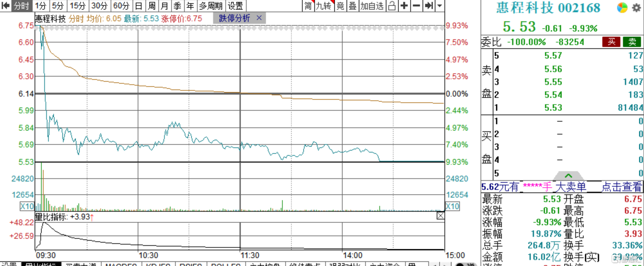Click the right X10 volume scale label
The width and height of the screenshot is (644, 266).
[x=452, y=206]
